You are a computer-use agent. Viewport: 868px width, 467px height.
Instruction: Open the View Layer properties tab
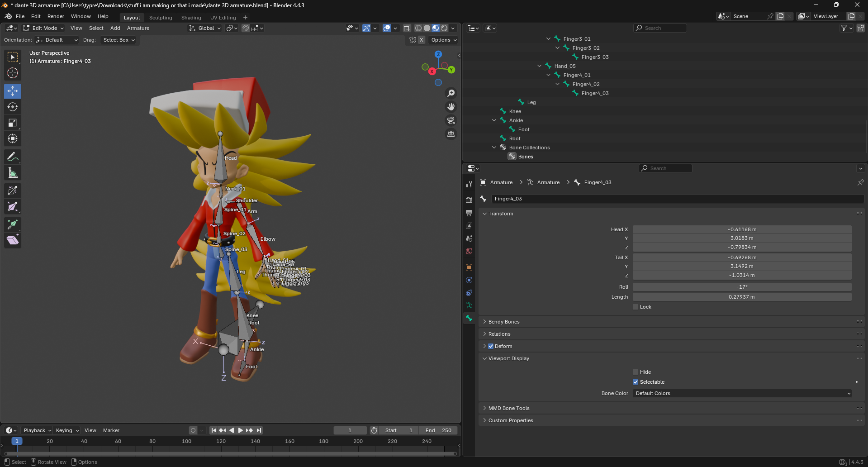[x=469, y=225]
